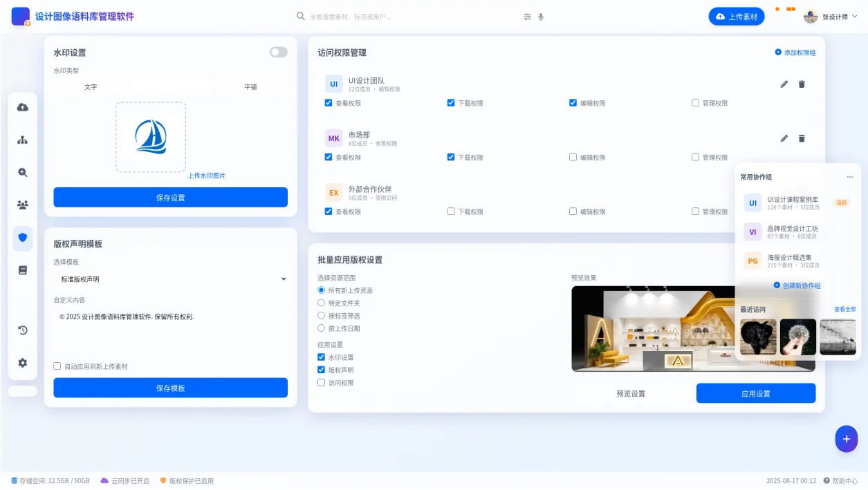Switch to the 文字 watermark type tab
This screenshot has height=490, width=868.
coord(91,87)
